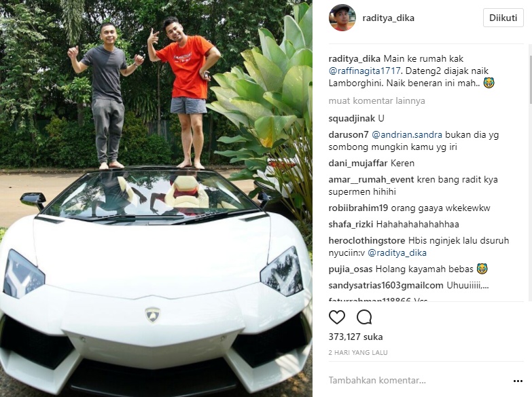
Task: Expand muat komentar lainnya
Action: (x=376, y=100)
